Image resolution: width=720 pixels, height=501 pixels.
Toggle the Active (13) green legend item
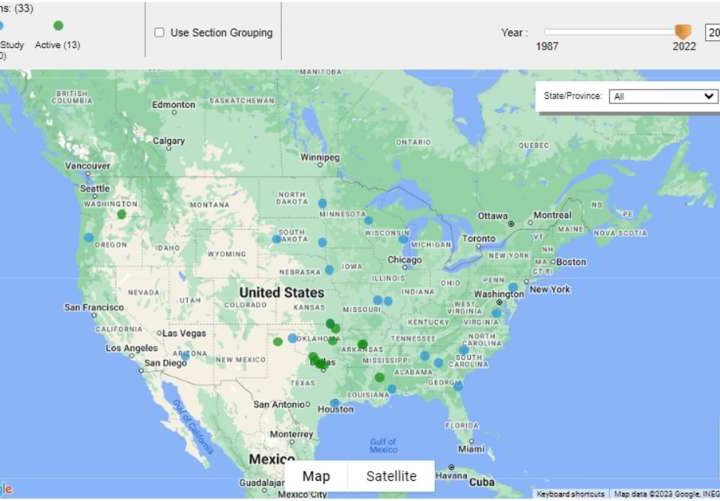(x=58, y=26)
